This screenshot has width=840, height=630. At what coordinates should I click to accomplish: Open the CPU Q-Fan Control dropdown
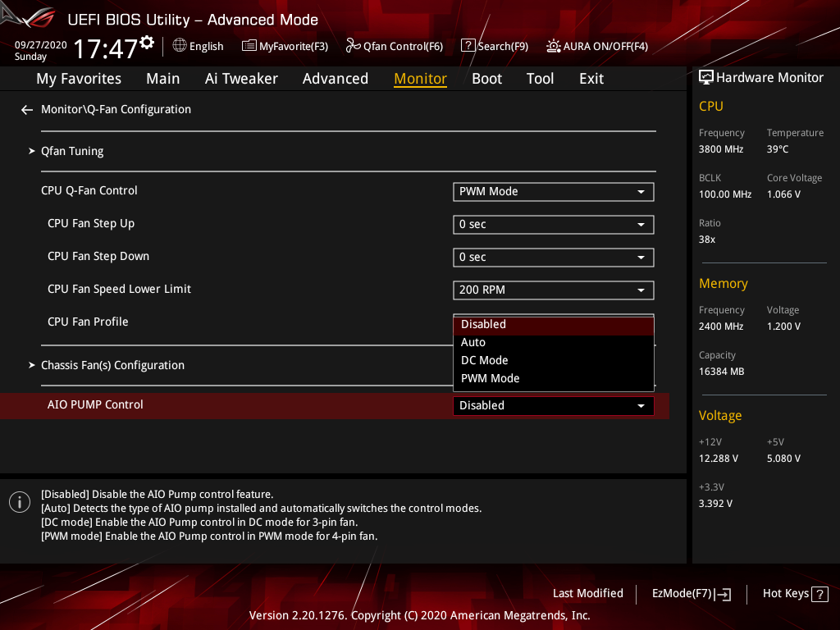coord(554,192)
